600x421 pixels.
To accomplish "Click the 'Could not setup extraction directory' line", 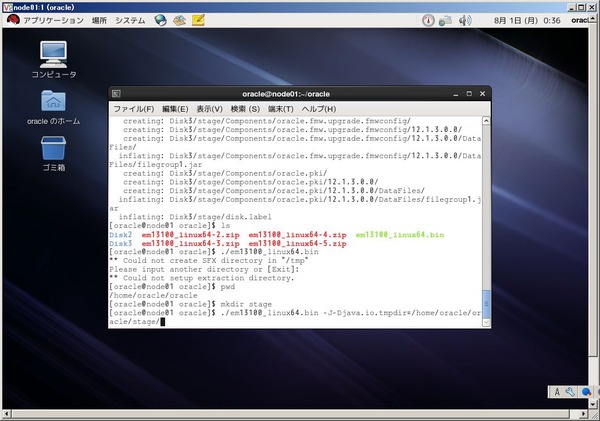I will coord(202,278).
